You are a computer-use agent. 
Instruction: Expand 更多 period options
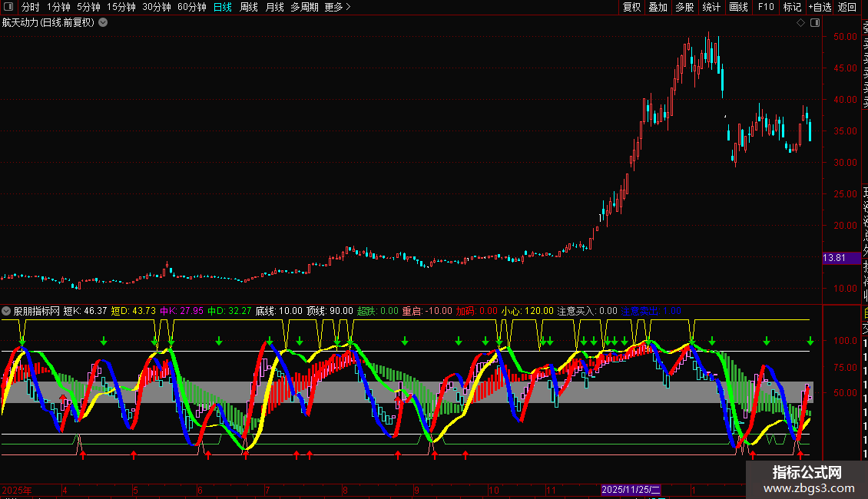point(337,7)
